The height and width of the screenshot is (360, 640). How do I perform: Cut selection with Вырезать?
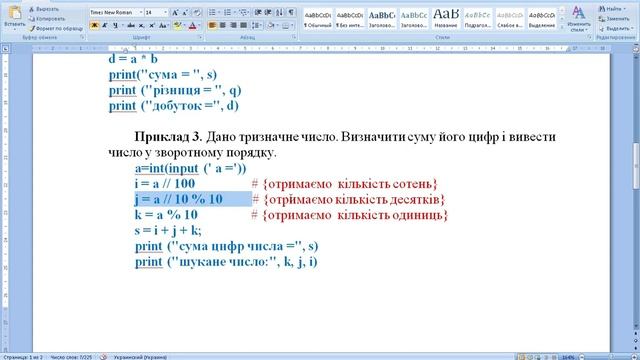[x=44, y=9]
